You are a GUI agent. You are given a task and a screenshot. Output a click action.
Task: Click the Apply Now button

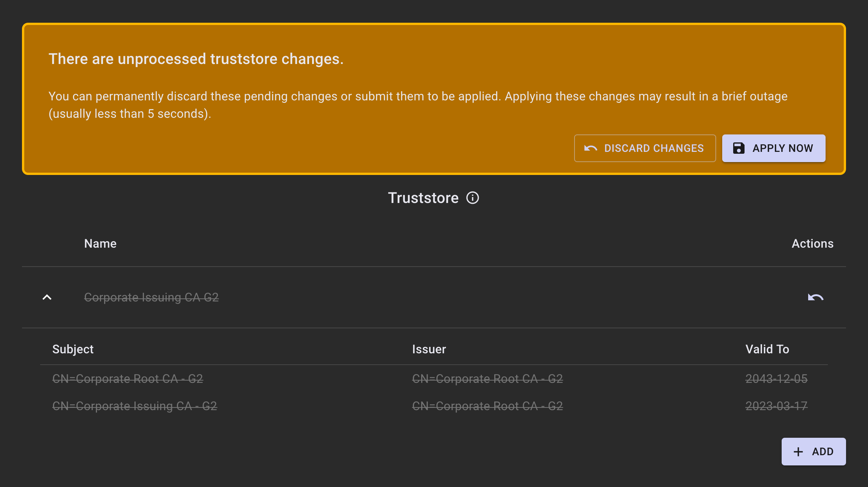[773, 148]
